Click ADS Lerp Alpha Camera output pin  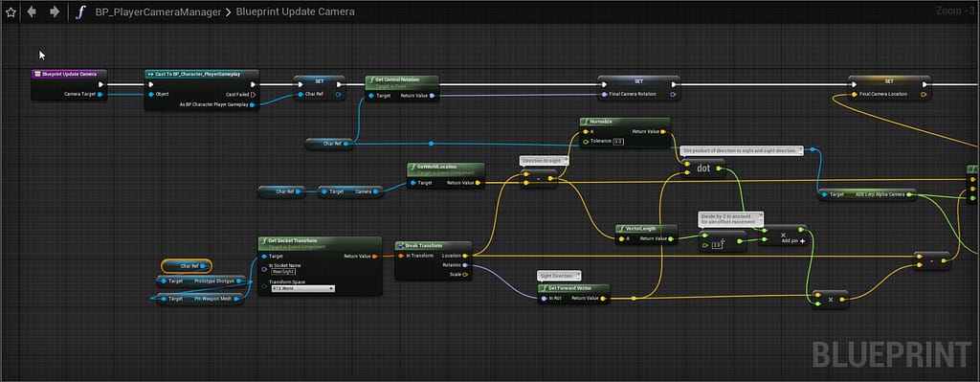(909, 195)
